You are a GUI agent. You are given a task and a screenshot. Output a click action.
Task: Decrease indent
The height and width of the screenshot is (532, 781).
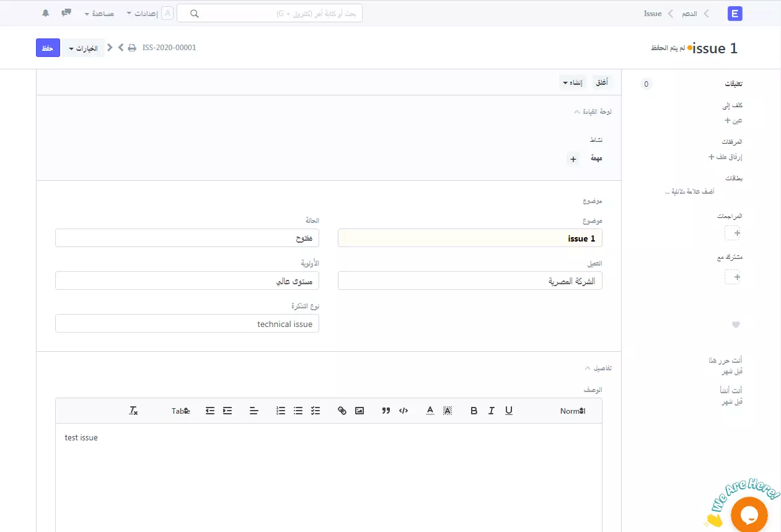(210, 411)
